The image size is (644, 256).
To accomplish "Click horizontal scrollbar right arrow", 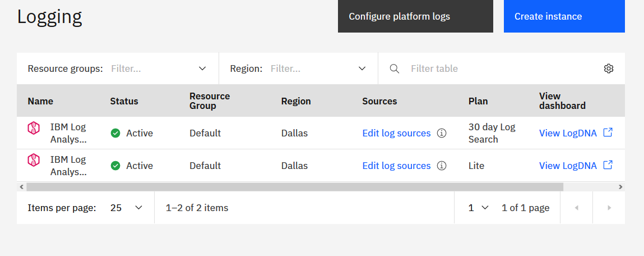I will [620, 187].
